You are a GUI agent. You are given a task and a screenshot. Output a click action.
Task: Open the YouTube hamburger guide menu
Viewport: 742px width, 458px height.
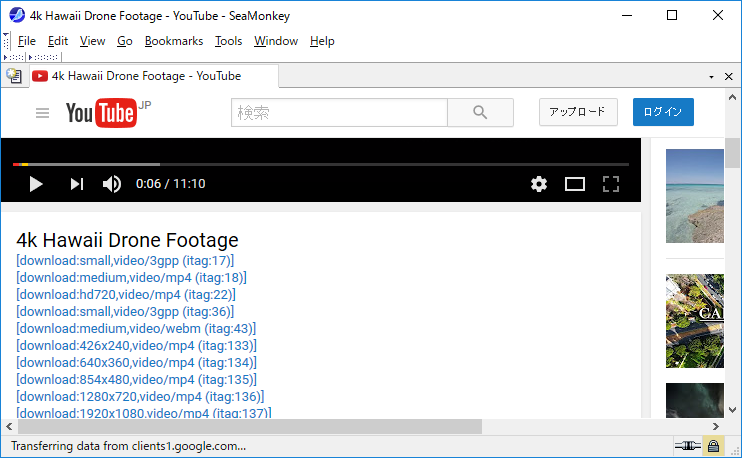(x=43, y=113)
